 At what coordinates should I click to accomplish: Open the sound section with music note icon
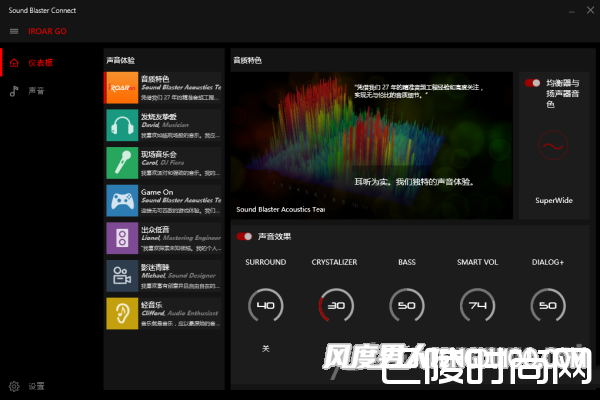pyautogui.click(x=14, y=91)
